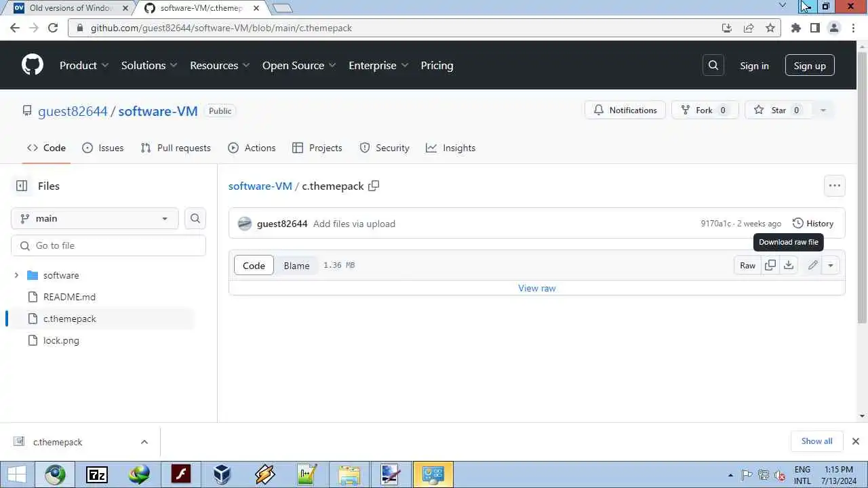Fork the repository

pyautogui.click(x=705, y=110)
